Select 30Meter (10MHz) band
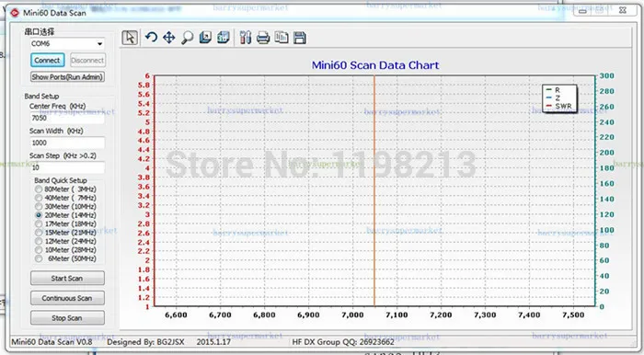The width and height of the screenshot is (644, 355). point(66,206)
